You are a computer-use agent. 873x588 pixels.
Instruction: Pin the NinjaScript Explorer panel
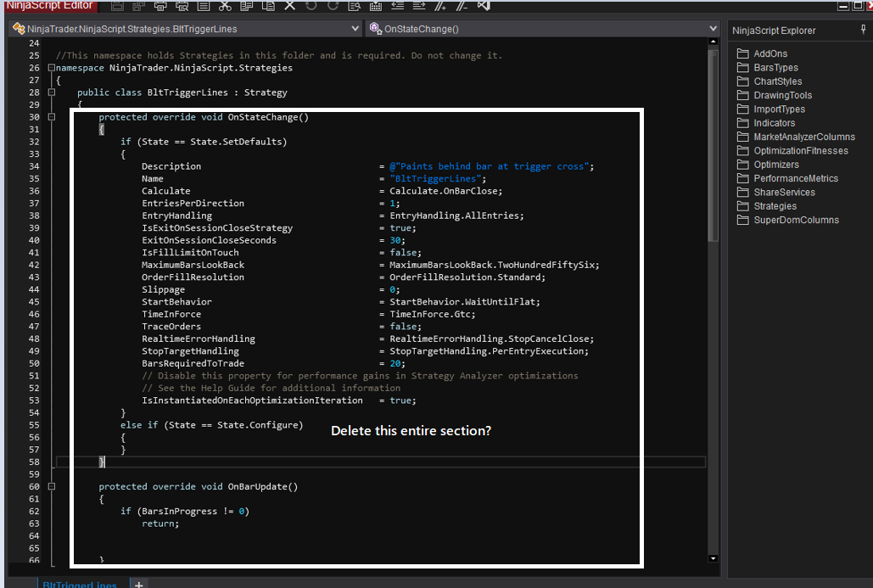(x=863, y=30)
